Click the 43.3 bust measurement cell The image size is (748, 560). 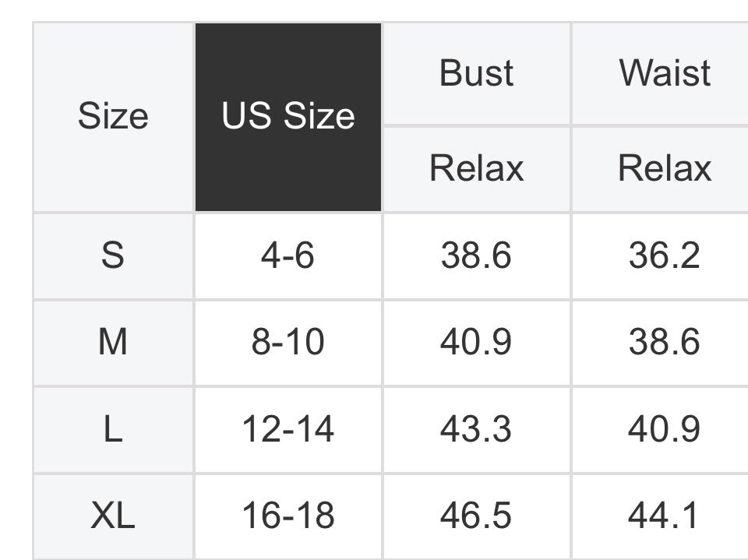point(476,429)
